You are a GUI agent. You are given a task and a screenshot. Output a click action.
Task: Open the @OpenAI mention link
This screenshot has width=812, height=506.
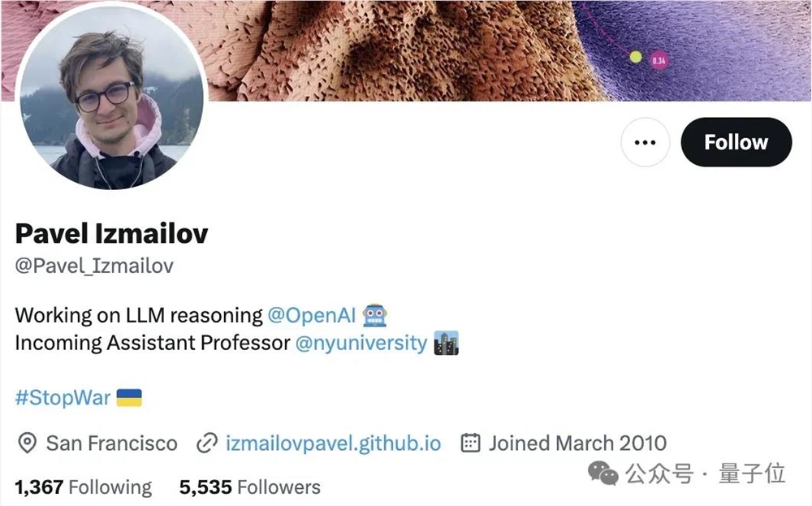tap(312, 315)
